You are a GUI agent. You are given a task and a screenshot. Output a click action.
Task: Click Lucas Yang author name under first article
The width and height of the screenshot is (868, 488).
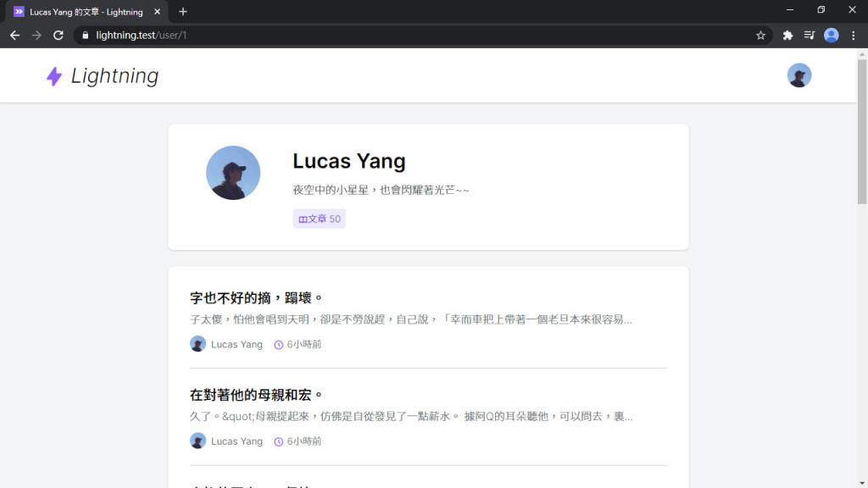pyautogui.click(x=236, y=344)
